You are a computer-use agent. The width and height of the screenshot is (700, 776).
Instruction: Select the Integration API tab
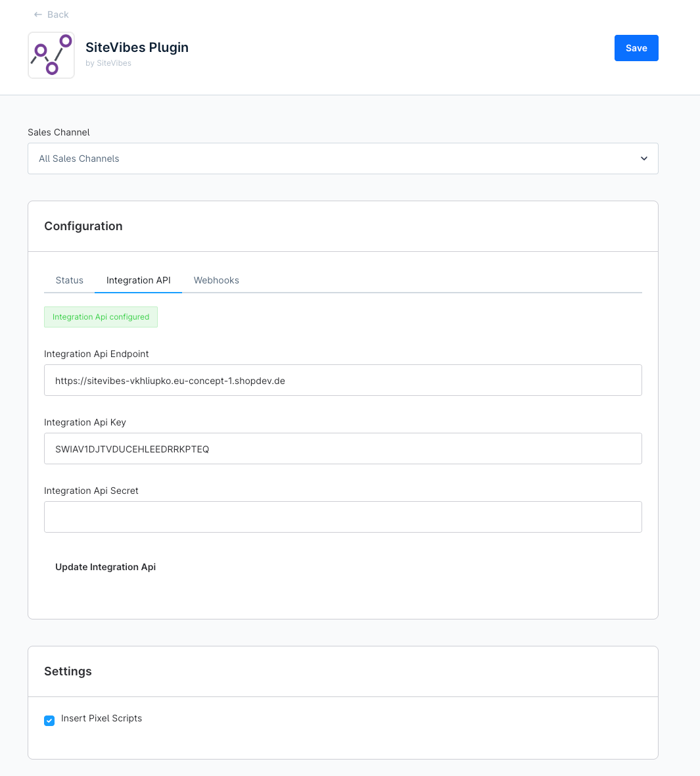[139, 280]
